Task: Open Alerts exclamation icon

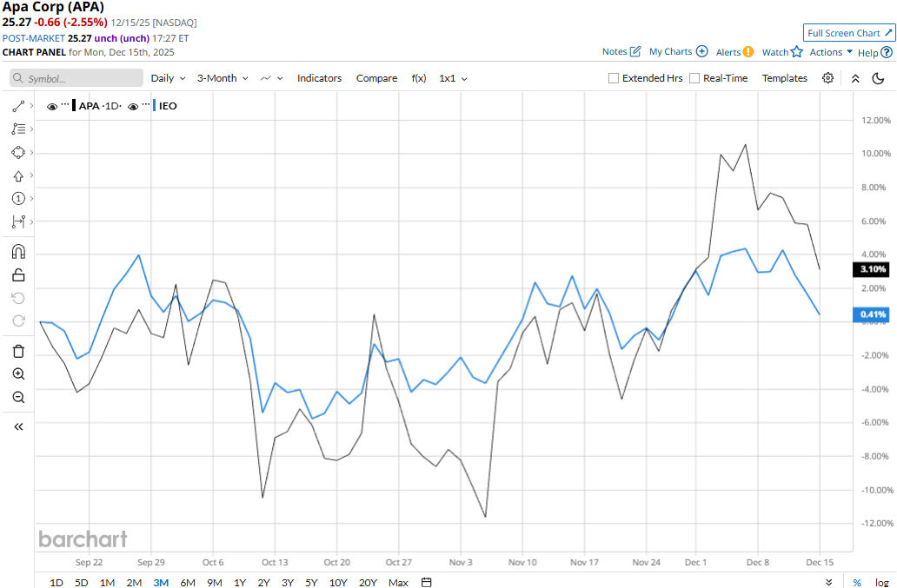Action: [x=748, y=52]
